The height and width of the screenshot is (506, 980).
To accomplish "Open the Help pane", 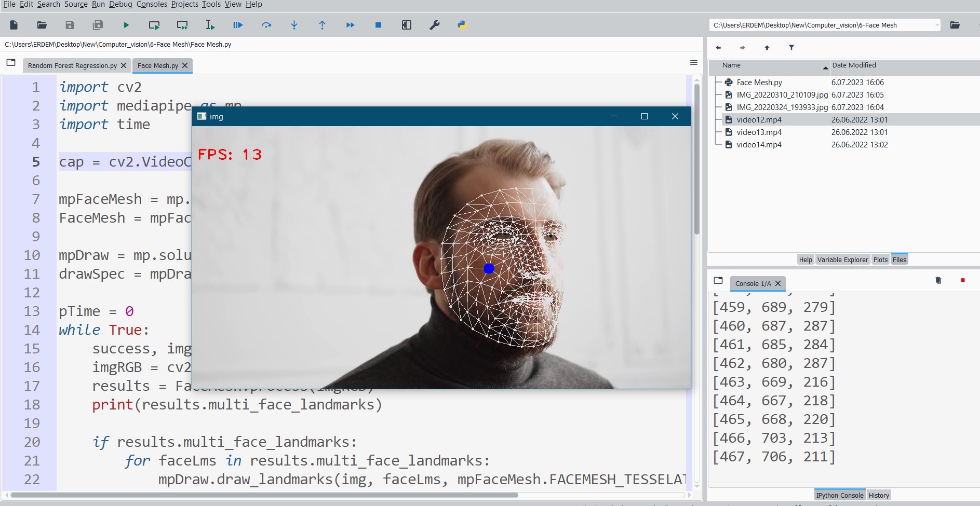I will (805, 259).
